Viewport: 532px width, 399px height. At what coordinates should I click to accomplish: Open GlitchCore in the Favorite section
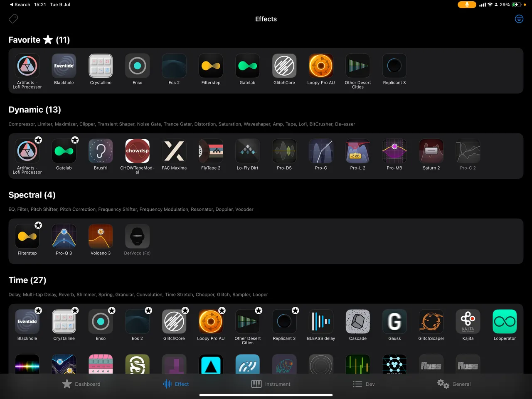pos(284,66)
